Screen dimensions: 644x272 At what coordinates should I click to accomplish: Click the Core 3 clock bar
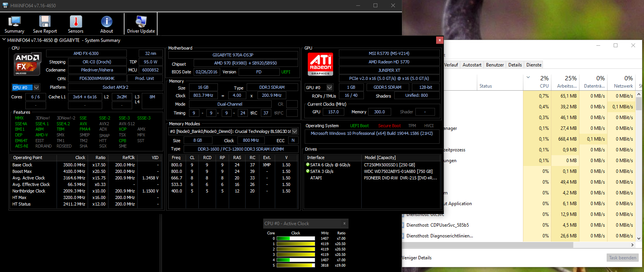click(295, 255)
